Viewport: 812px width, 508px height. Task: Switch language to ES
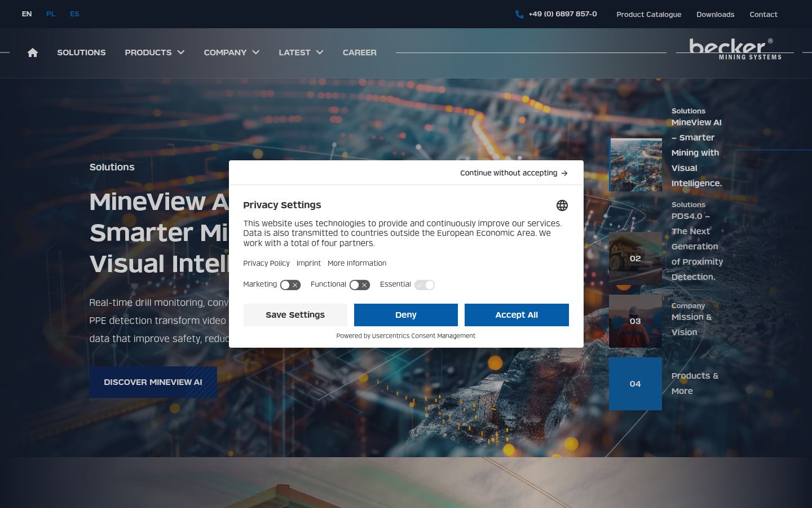click(x=74, y=14)
